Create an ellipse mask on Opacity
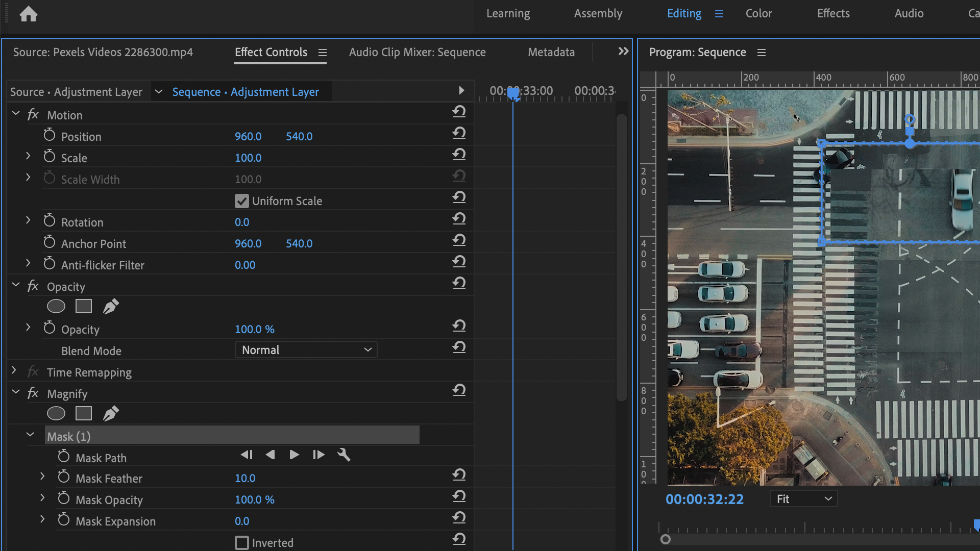 point(56,306)
